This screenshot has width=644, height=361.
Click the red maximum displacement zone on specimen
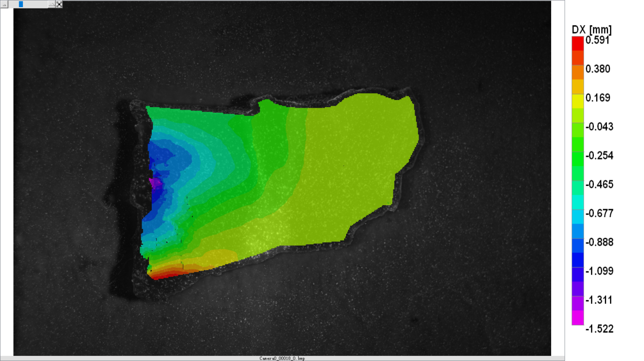pyautogui.click(x=163, y=274)
